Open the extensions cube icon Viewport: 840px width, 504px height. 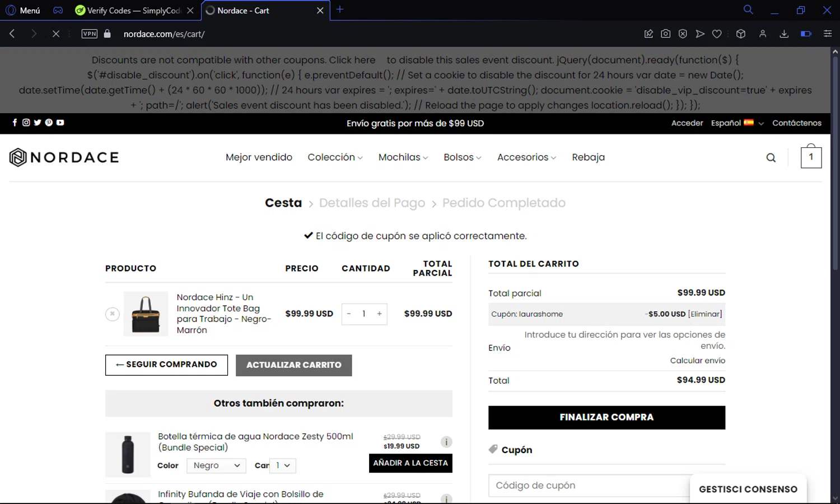[741, 34]
